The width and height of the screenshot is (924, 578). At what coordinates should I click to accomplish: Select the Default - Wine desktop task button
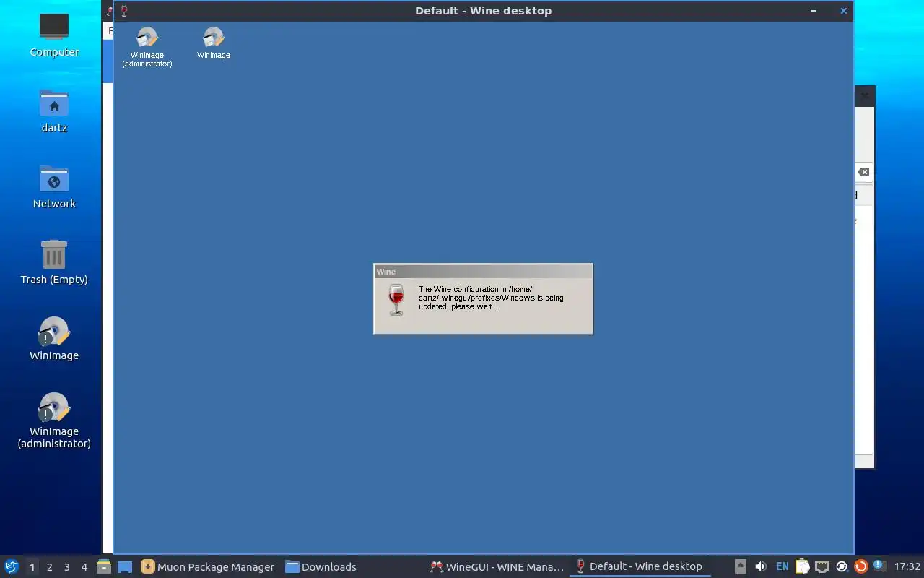tap(640, 567)
